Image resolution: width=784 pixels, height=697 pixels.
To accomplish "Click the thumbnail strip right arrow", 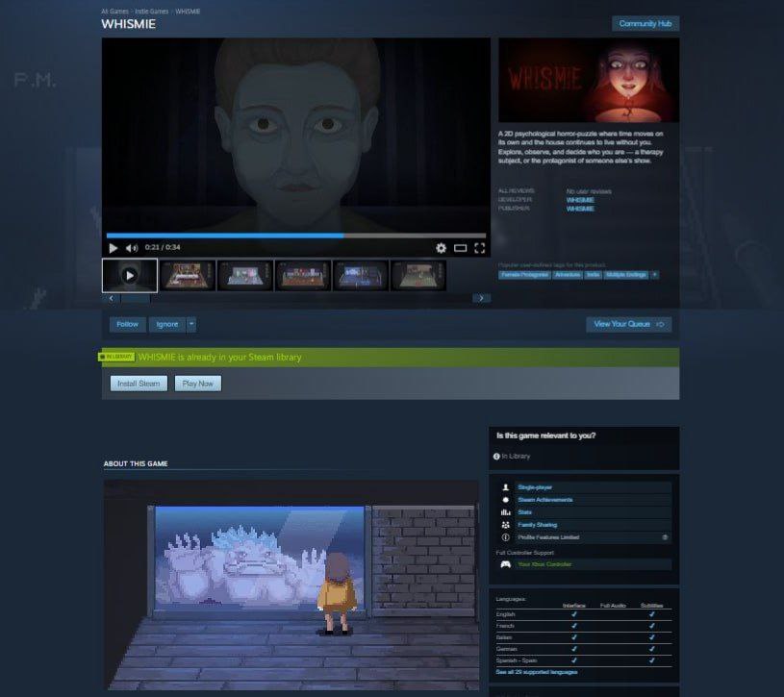I will [481, 298].
